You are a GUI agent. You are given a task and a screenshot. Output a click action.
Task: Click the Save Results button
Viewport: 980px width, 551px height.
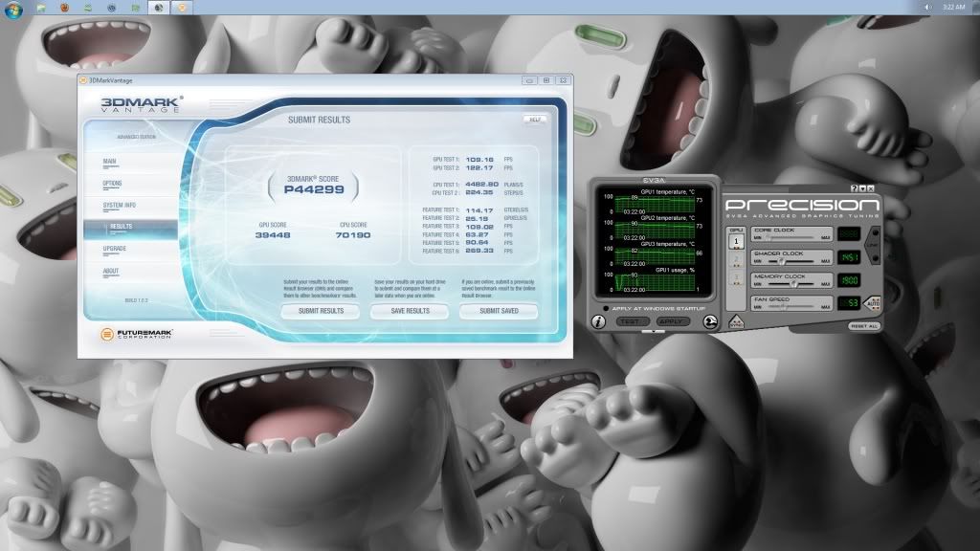[x=410, y=311]
